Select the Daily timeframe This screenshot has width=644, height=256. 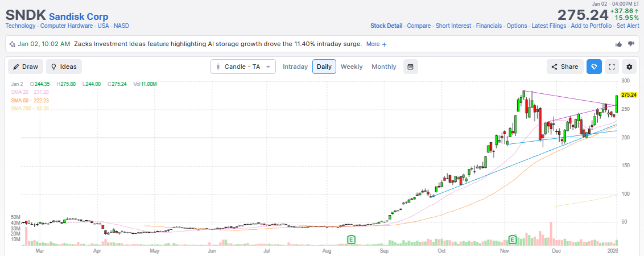pyautogui.click(x=324, y=67)
